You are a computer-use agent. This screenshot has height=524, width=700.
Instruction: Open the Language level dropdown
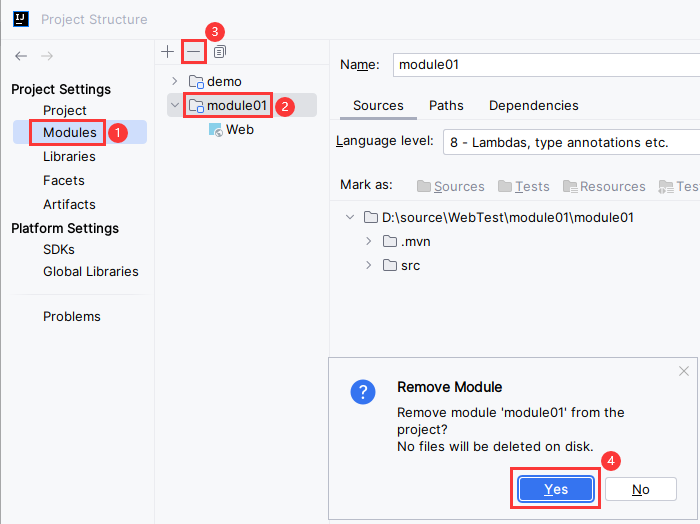[x=570, y=142]
